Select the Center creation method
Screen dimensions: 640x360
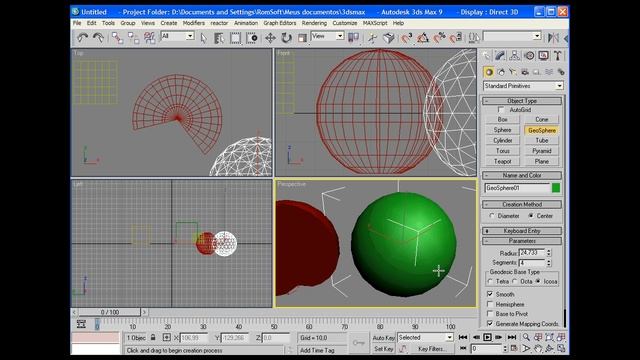[531, 216]
